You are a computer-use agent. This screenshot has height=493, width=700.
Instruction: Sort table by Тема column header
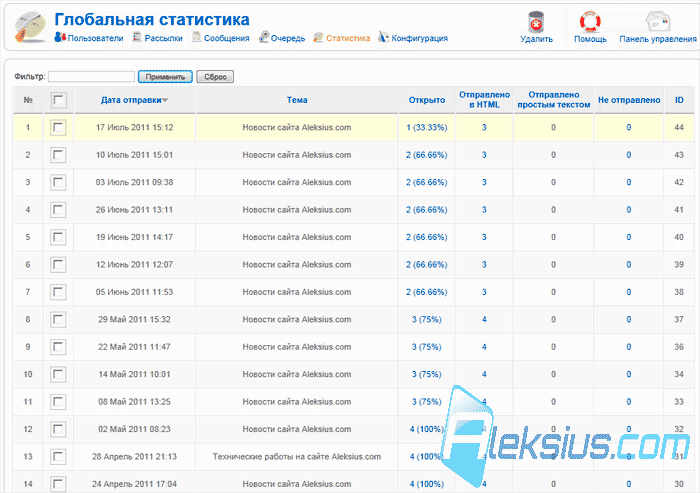tap(297, 100)
